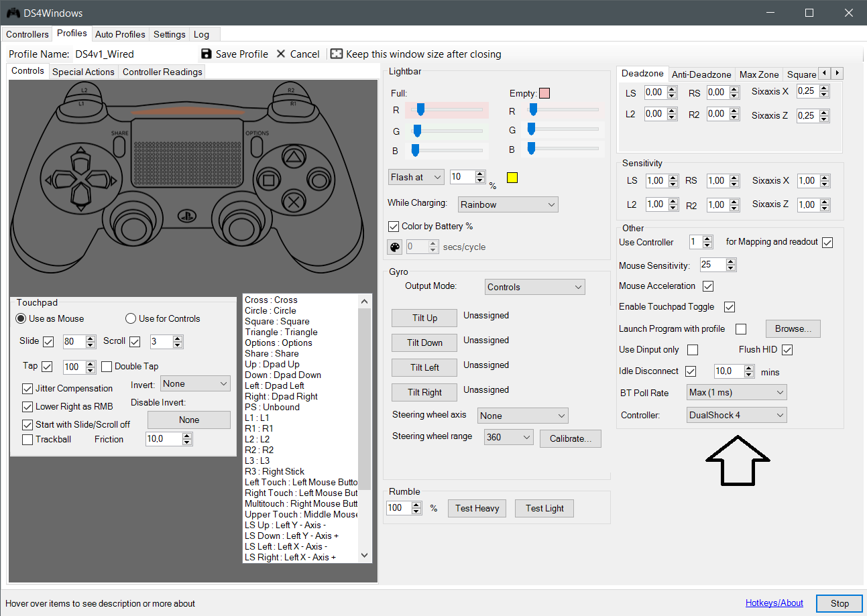Select Use for Controls radio button

(131, 318)
